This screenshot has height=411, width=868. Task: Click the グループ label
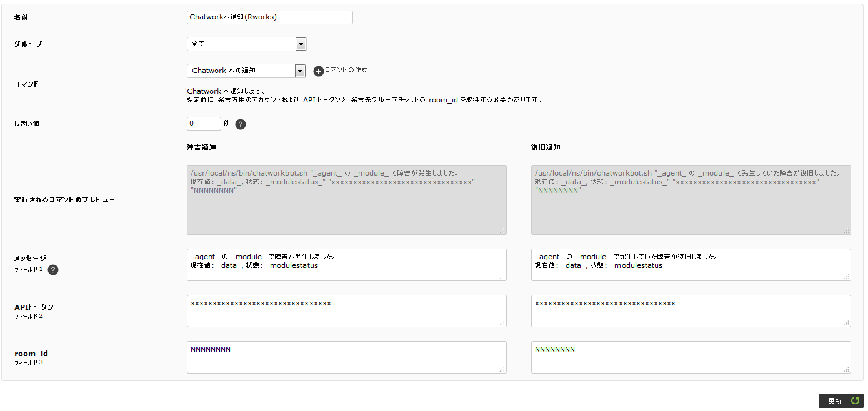tap(28, 44)
